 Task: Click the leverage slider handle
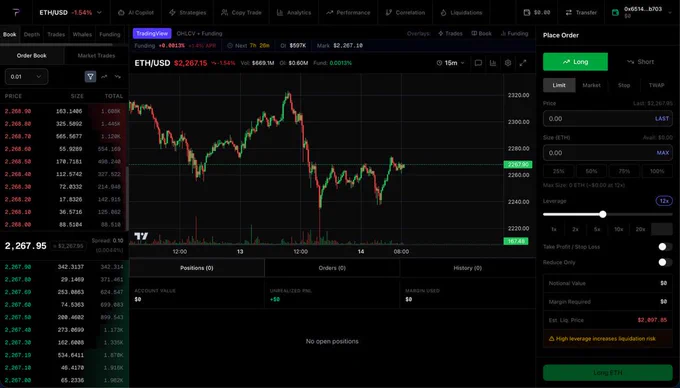(603, 214)
